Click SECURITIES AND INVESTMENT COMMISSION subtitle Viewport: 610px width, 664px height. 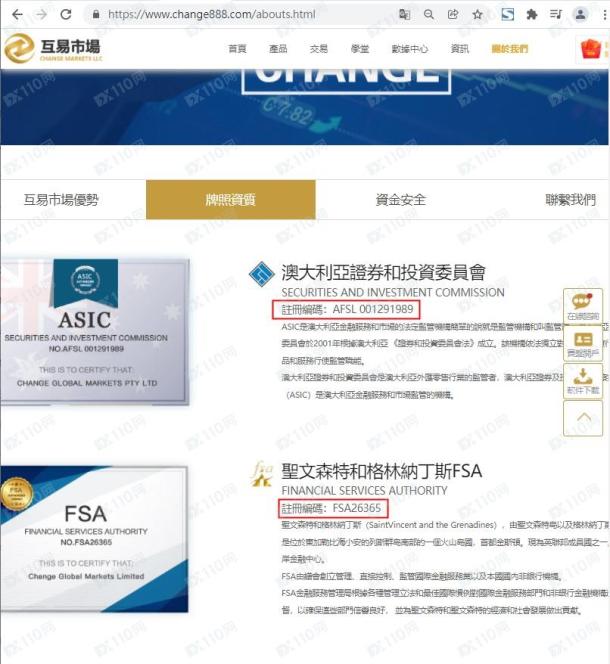tap(393, 292)
